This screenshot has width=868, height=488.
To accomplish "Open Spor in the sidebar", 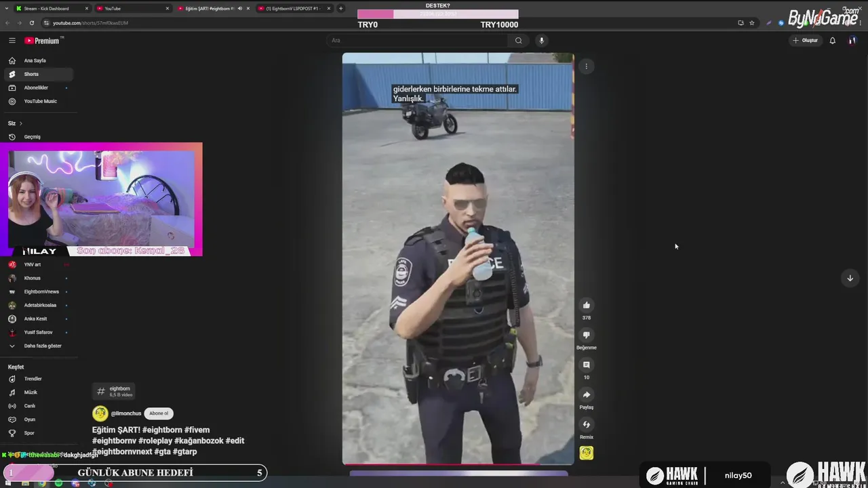I will pos(39,433).
